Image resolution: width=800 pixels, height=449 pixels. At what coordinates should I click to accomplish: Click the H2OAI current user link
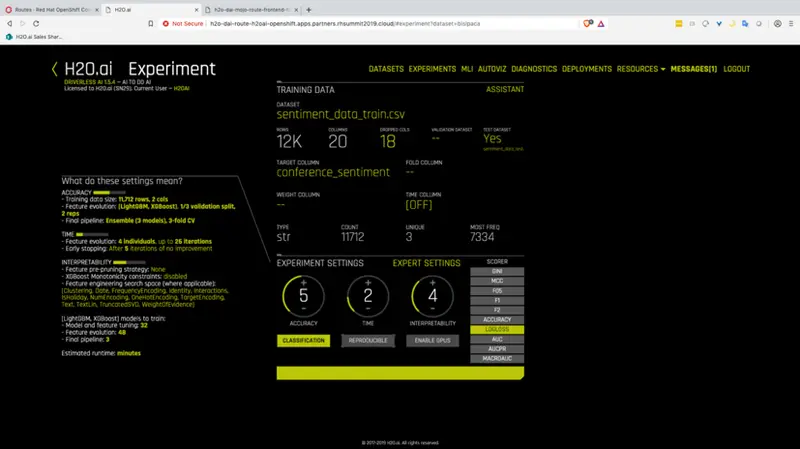click(x=182, y=89)
